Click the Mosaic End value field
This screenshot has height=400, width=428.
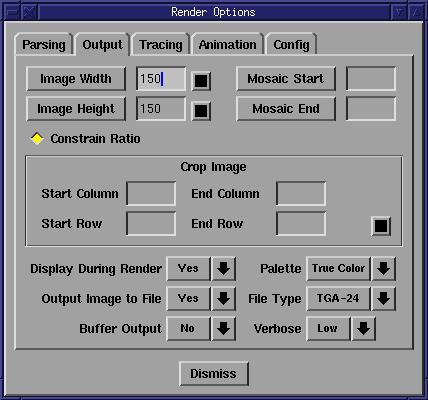(371, 109)
